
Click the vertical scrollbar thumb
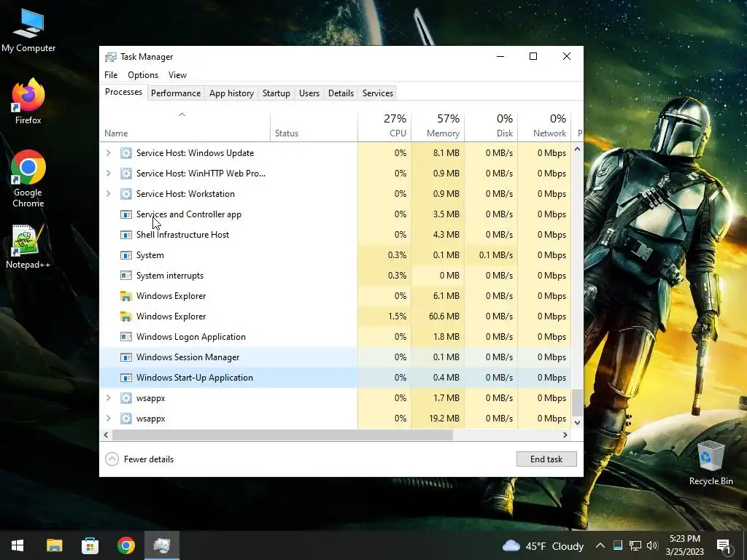578,402
